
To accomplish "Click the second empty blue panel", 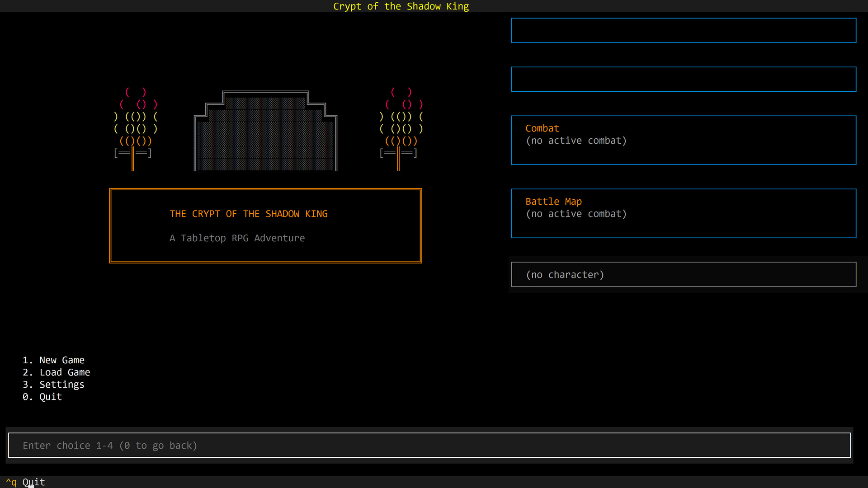I will click(683, 79).
